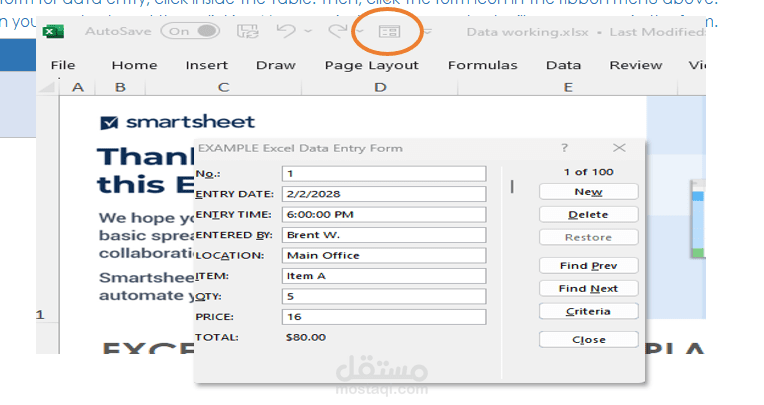The image size is (764, 405).
Task: Click the Restore button
Action: (589, 237)
